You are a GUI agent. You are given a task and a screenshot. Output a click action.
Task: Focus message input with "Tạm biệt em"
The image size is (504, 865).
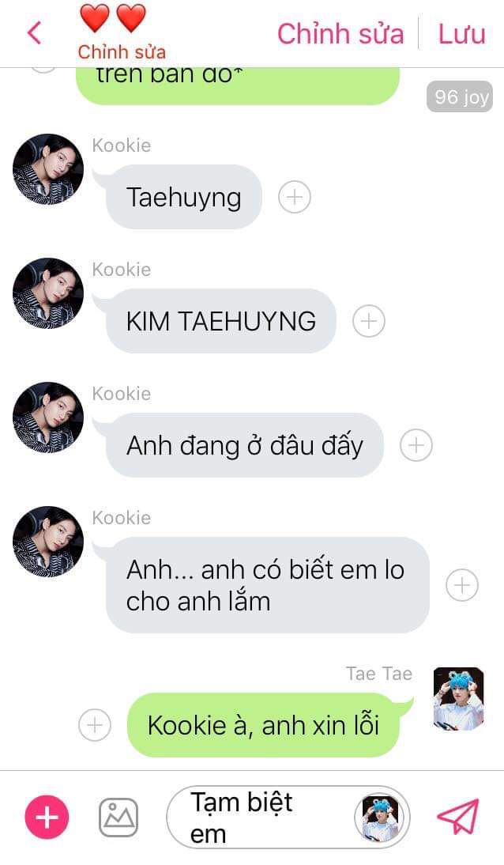pyautogui.click(x=270, y=817)
